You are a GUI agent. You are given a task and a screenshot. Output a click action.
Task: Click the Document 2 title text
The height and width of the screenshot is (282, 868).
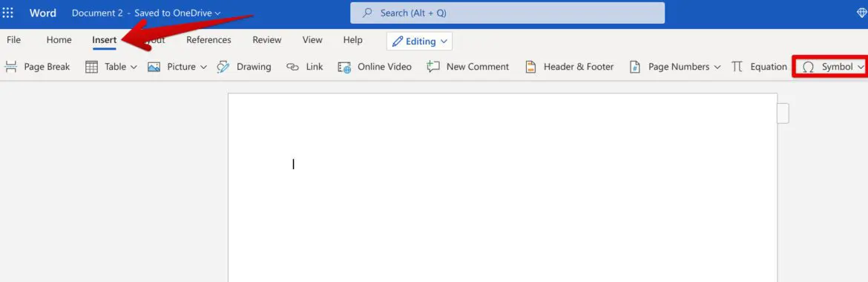(97, 13)
